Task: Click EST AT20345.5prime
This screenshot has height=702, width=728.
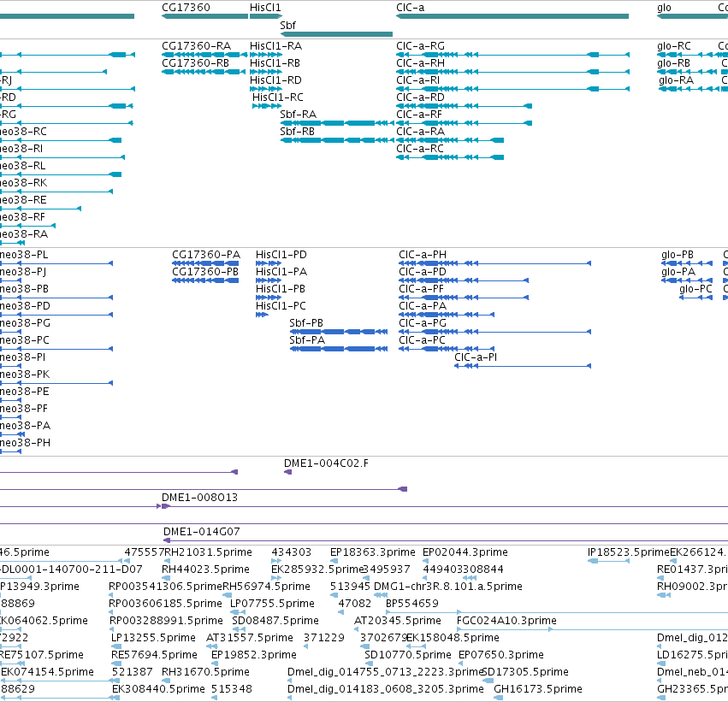Action: 356,629
